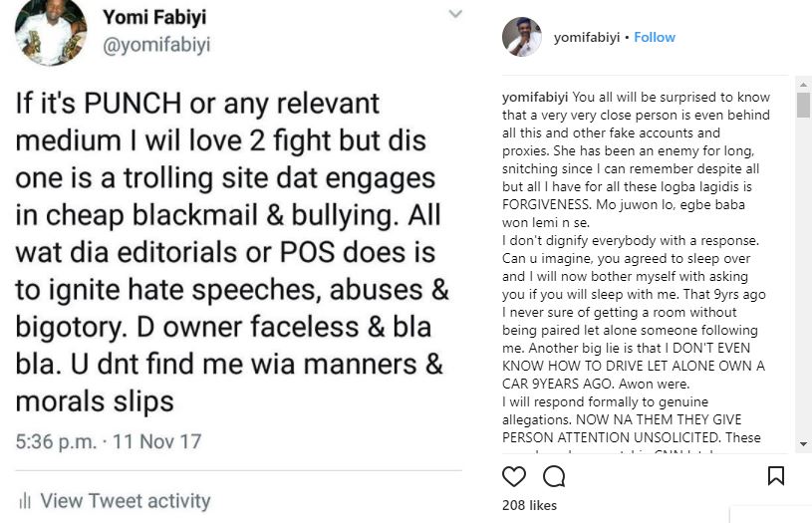Click the caption scrollbar thumb
This screenshot has height=523, width=812.
click(803, 105)
